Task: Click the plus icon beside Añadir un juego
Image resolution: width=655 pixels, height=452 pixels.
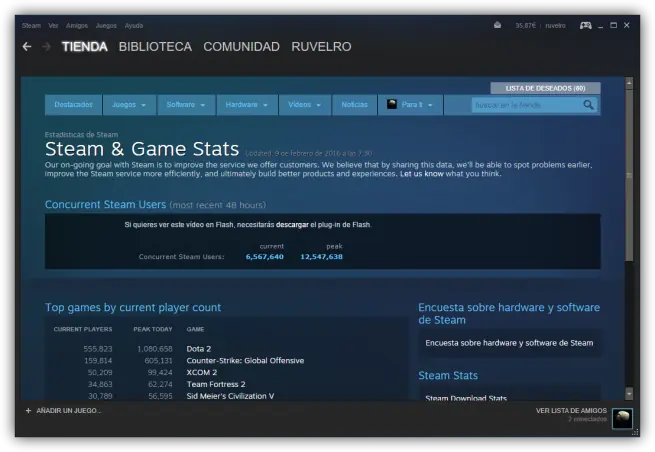Action: (x=28, y=411)
